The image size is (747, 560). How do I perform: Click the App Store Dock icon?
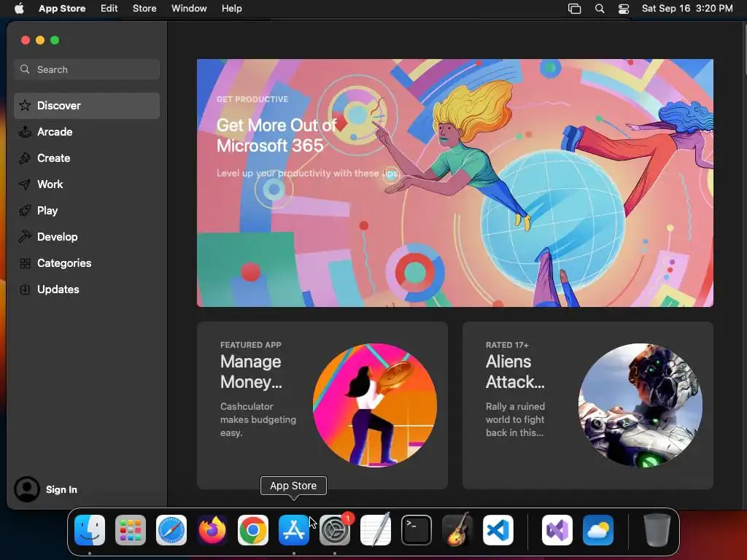294,530
